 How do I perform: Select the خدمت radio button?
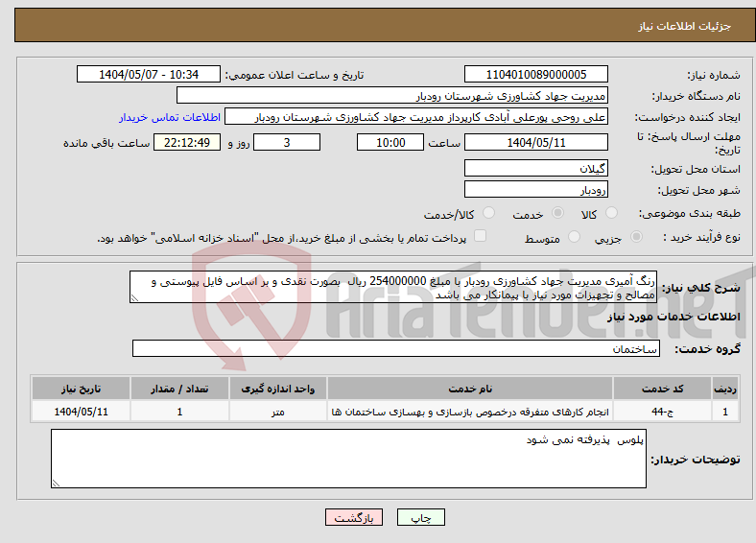[557, 213]
